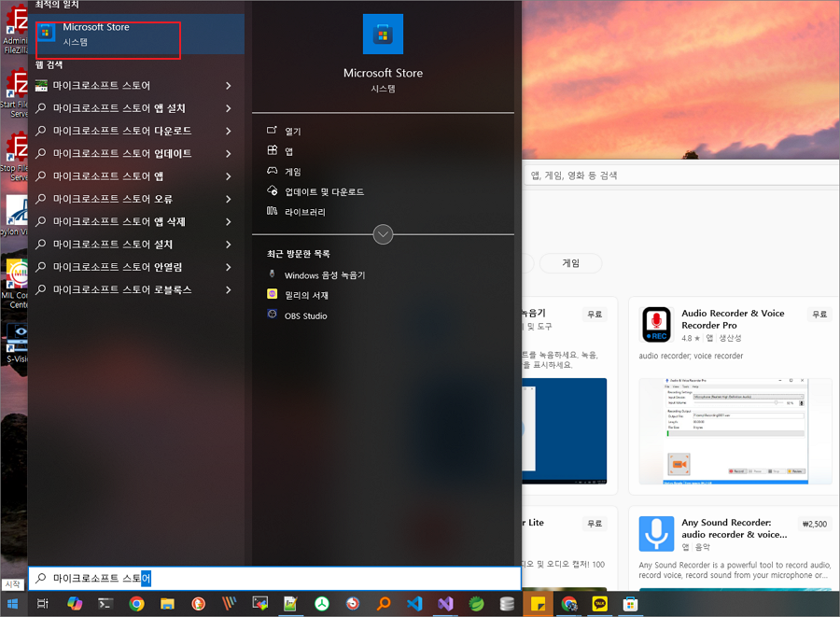Expand arrow next to '스토어 앱 삭제' suggestion
840x617 pixels.
point(229,221)
